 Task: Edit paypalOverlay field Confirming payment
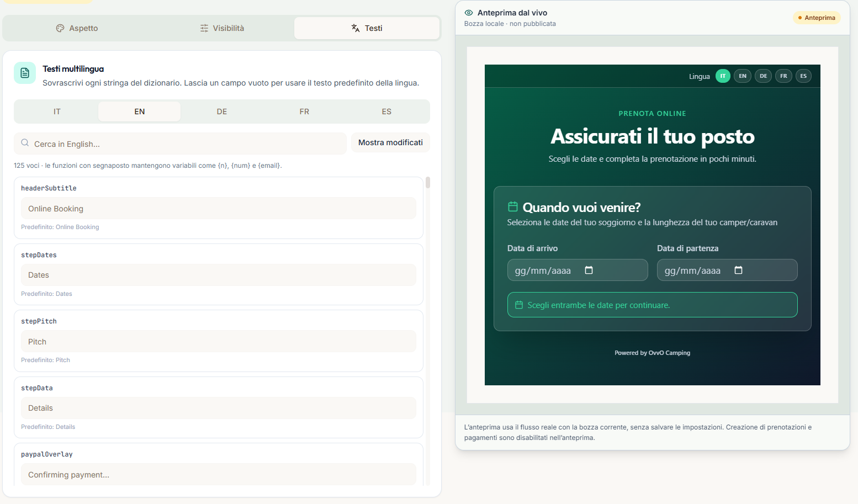pos(219,475)
